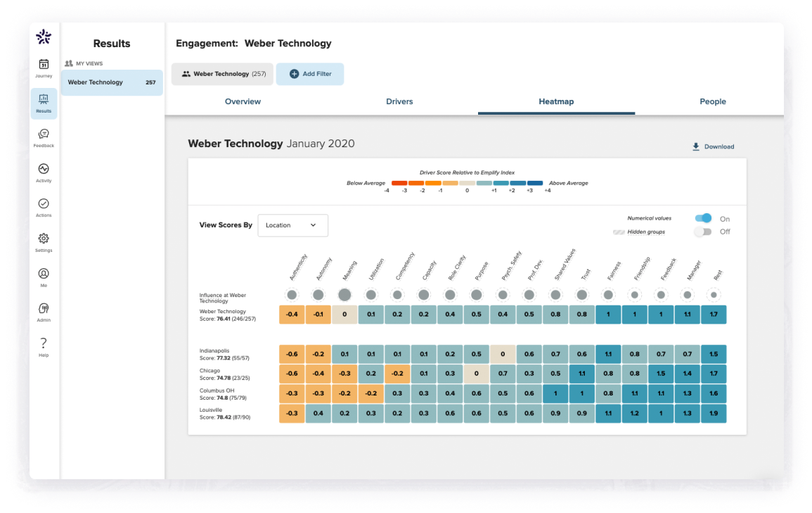Click the Fairness influence circle
The image size is (812, 513).
pos(609,295)
